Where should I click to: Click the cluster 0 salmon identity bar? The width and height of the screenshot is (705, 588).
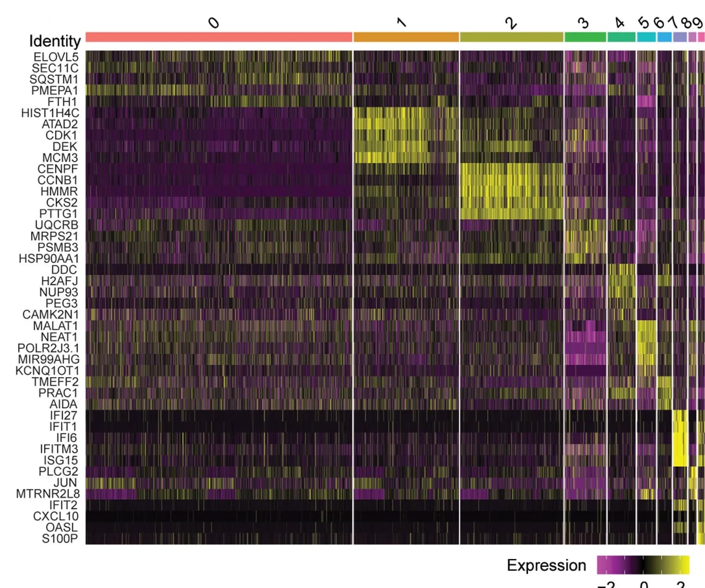pyautogui.click(x=219, y=37)
